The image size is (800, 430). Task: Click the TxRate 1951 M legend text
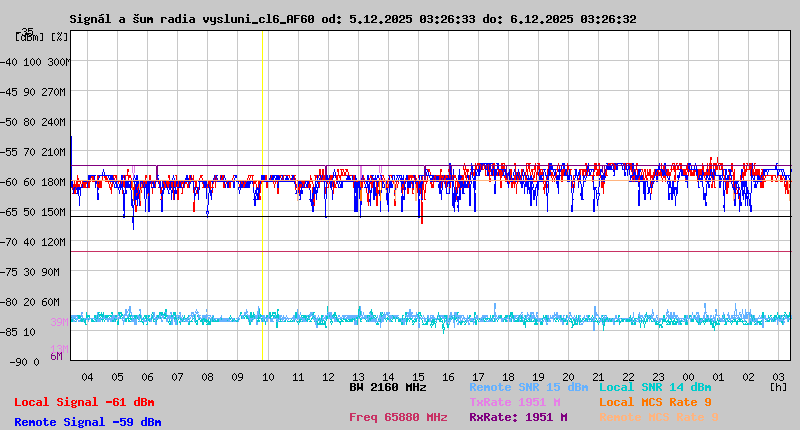[x=515, y=402]
